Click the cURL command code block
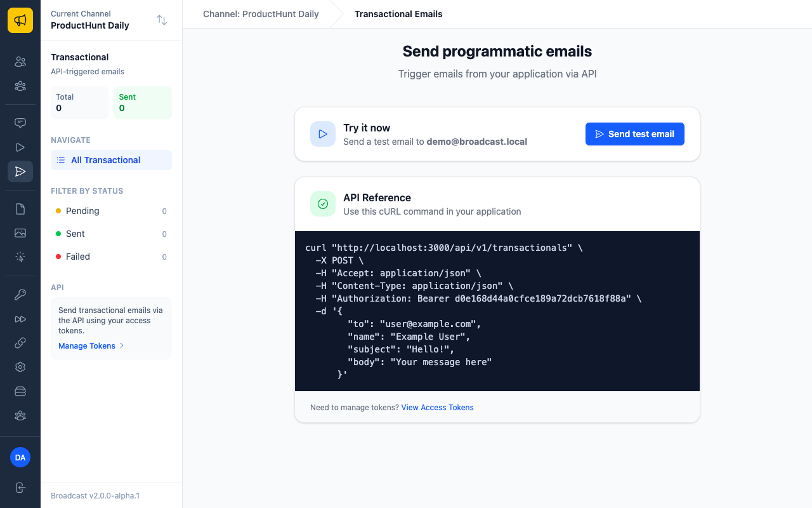 pyautogui.click(x=497, y=311)
